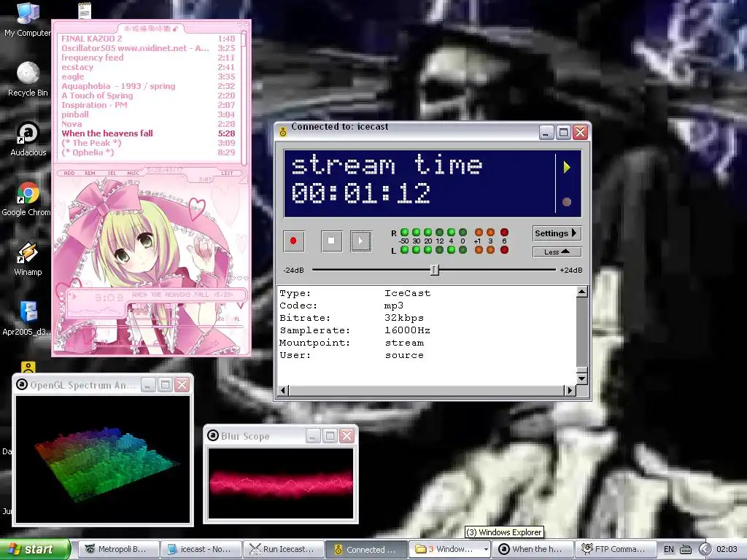The height and width of the screenshot is (560, 747).
Task: Open the MISC menu in the playlist
Action: 133,174
